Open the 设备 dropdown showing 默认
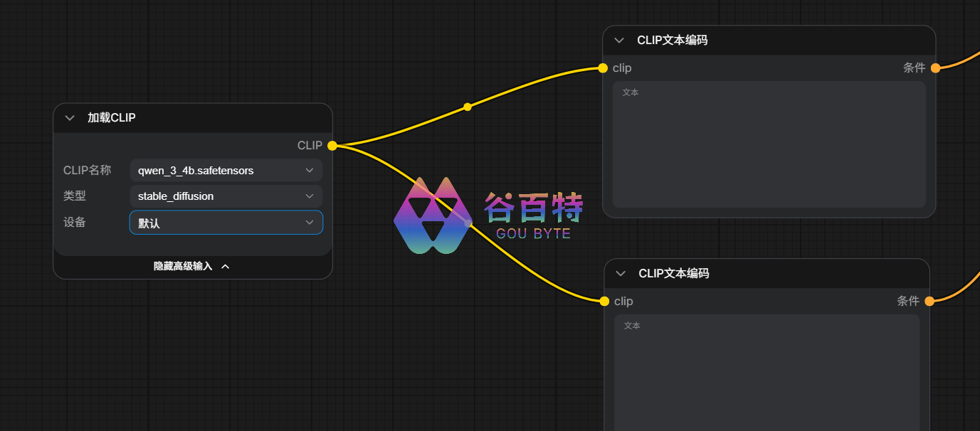The image size is (980, 431). (x=226, y=223)
